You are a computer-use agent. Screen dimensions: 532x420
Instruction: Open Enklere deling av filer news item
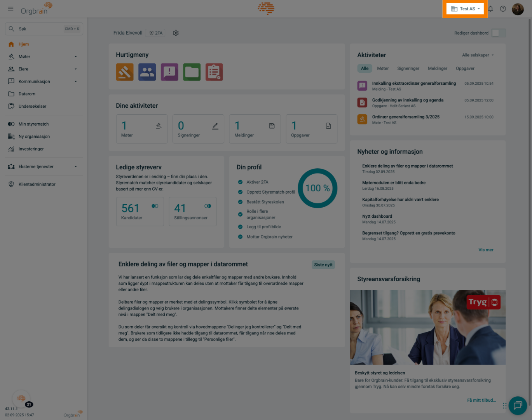click(407, 168)
